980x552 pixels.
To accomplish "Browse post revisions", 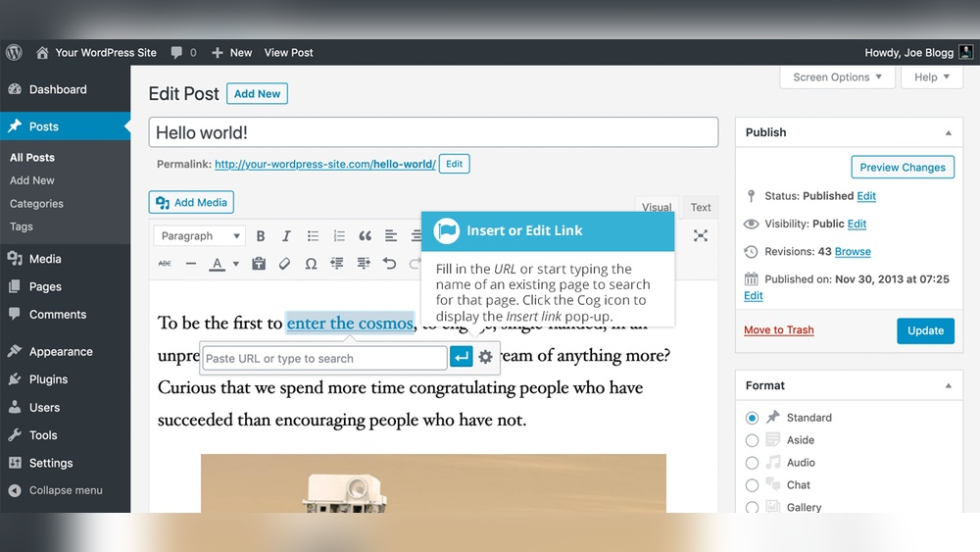I will tap(853, 251).
